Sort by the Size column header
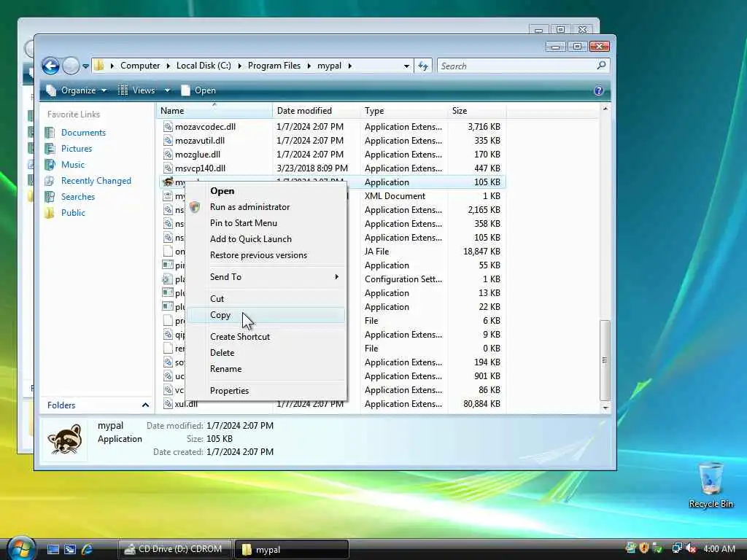 pos(477,111)
